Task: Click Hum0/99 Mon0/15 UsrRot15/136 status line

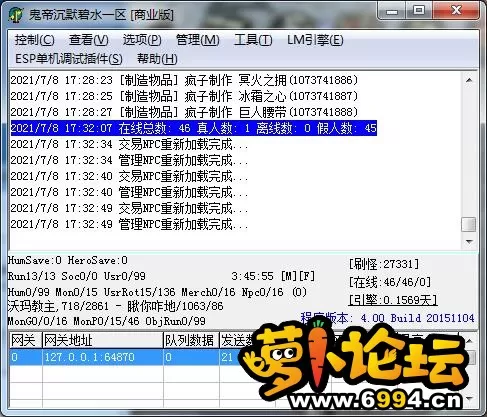Action: [x=157, y=292]
